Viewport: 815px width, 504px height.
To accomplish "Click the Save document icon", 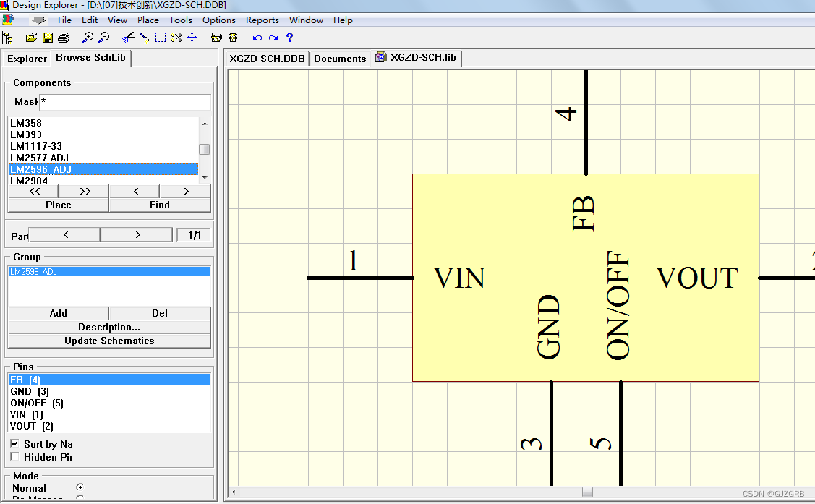I will (48, 38).
